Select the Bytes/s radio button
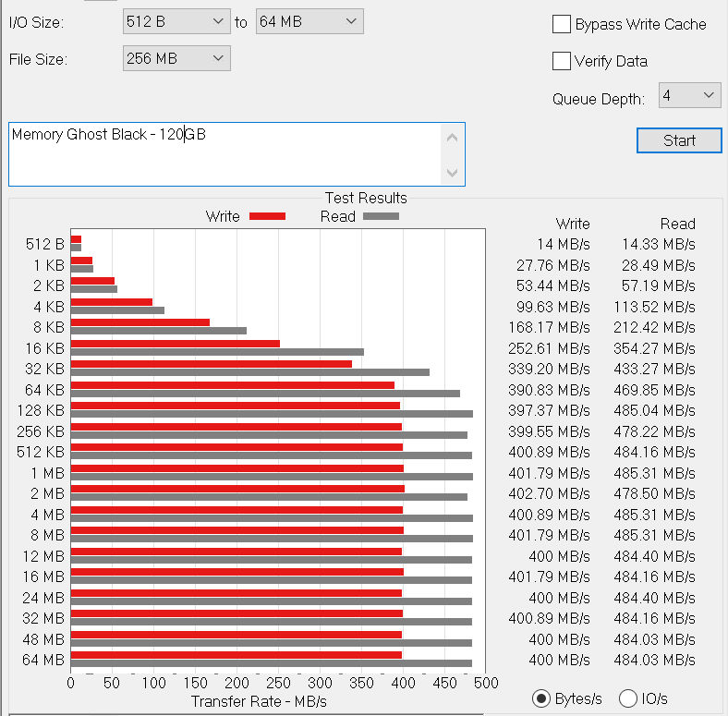728x716 pixels. click(541, 698)
